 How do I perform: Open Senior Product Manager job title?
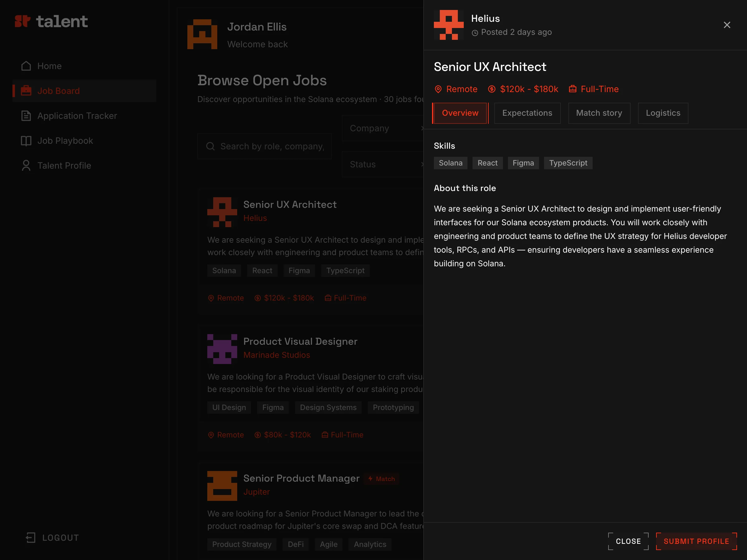pos(301,478)
